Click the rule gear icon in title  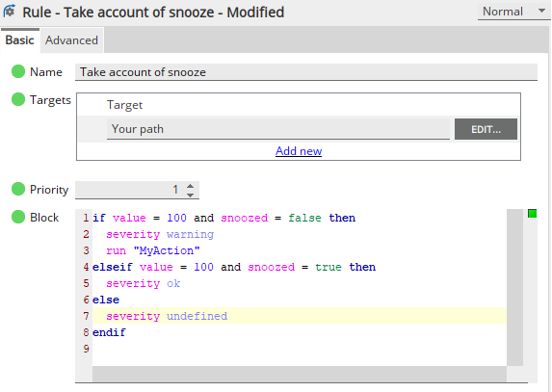(x=10, y=11)
